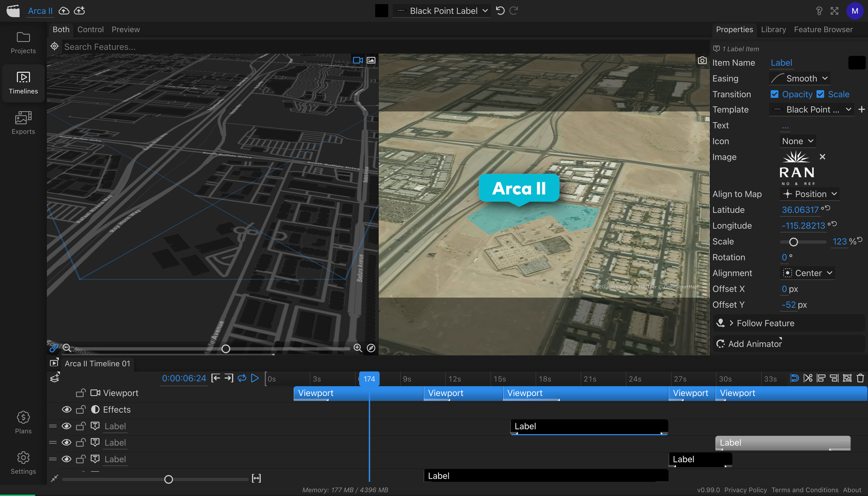The width and height of the screenshot is (868, 496).
Task: Open the user account avatar M
Action: tap(854, 11)
